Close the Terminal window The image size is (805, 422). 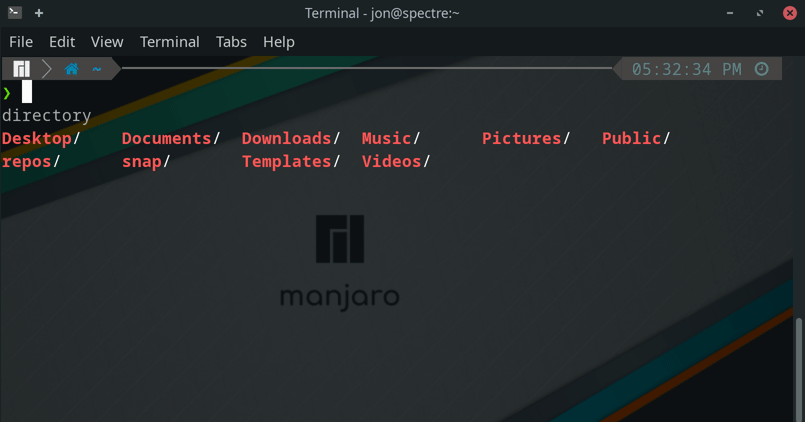click(790, 13)
